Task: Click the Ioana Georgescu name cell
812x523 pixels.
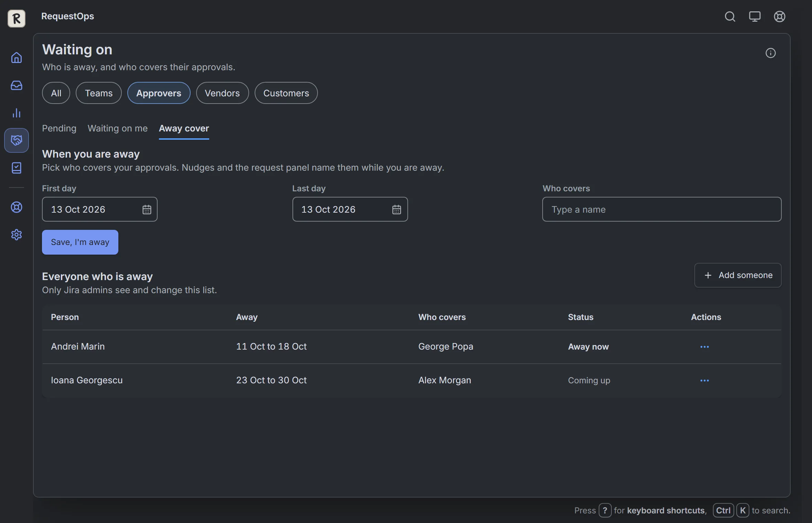Action: [87, 380]
